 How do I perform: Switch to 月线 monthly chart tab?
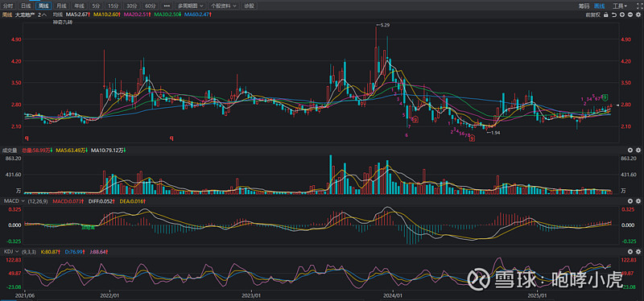[61, 6]
